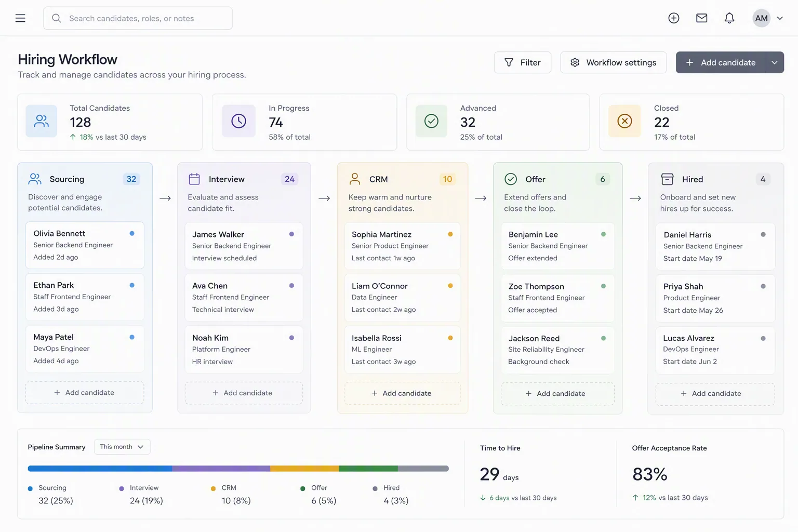Click Benjamin Lee's green status dot

[x=603, y=234]
